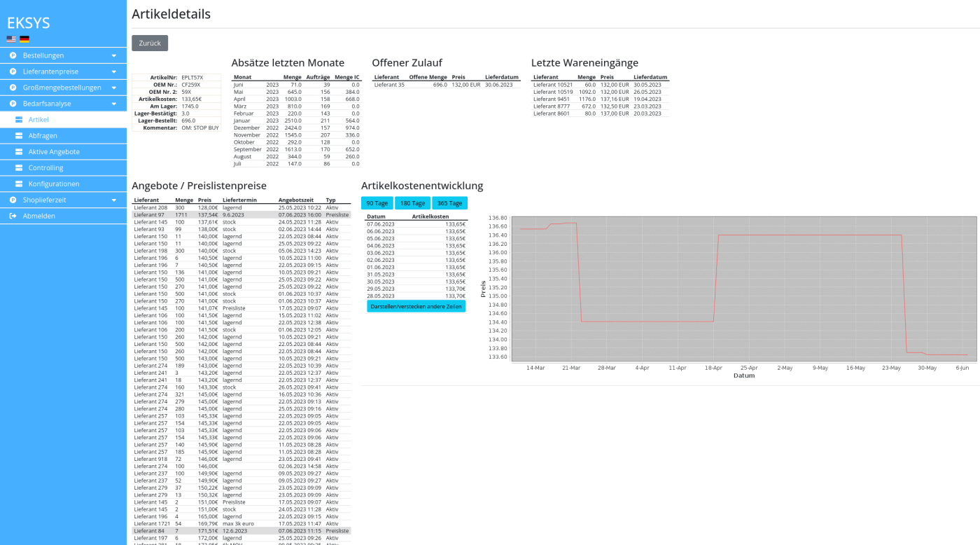Image resolution: width=980 pixels, height=545 pixels.
Task: Click the icon beside Aktive Angebote
Action: coord(19,152)
